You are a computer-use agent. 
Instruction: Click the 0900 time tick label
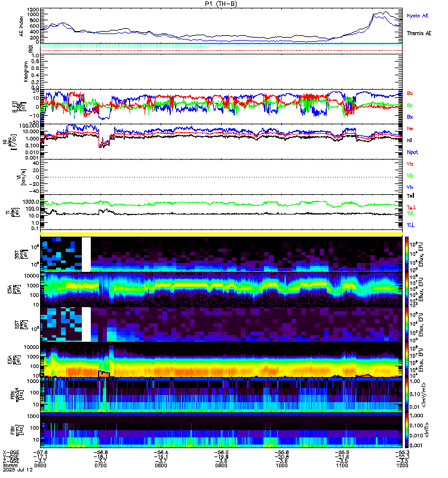point(221,465)
